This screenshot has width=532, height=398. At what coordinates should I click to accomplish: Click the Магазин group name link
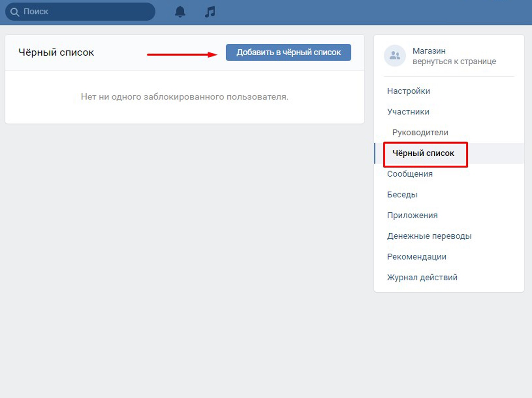429,51
